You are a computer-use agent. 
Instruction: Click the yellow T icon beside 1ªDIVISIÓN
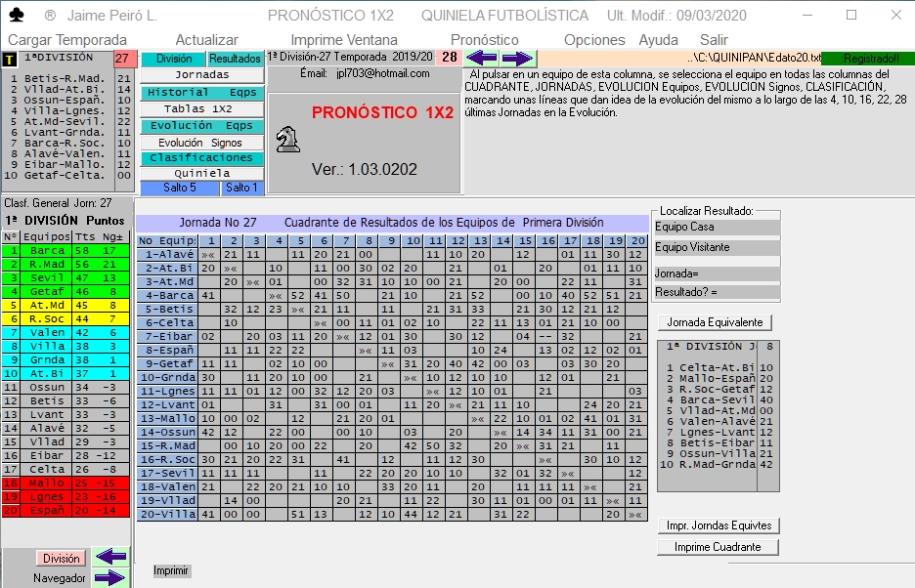coord(10,59)
